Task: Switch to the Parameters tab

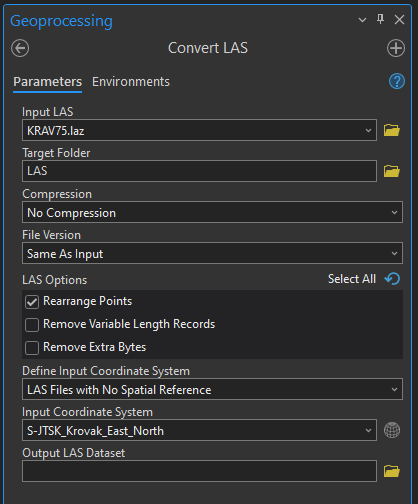Action: click(48, 82)
